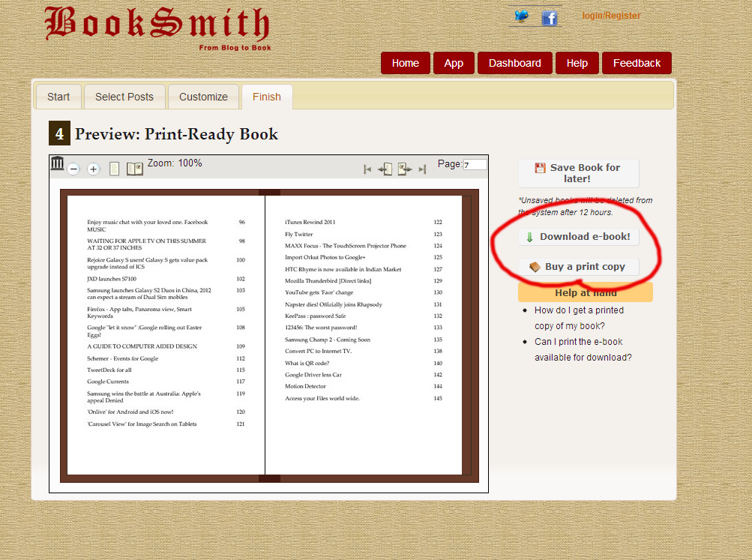Viewport: 752px width, 560px height.
Task: Open 'Can I print the e-book' link
Action: tap(583, 349)
